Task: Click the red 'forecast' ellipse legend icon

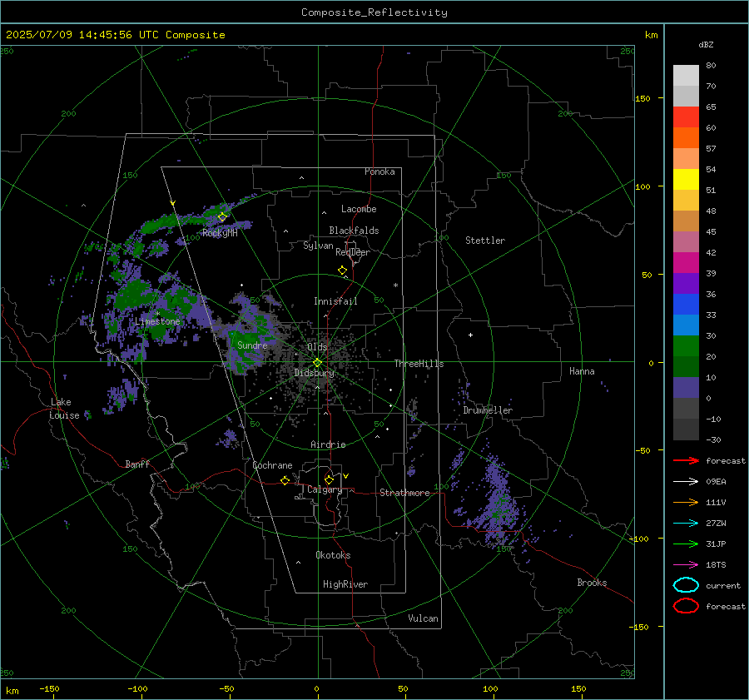Action: pyautogui.click(x=686, y=606)
